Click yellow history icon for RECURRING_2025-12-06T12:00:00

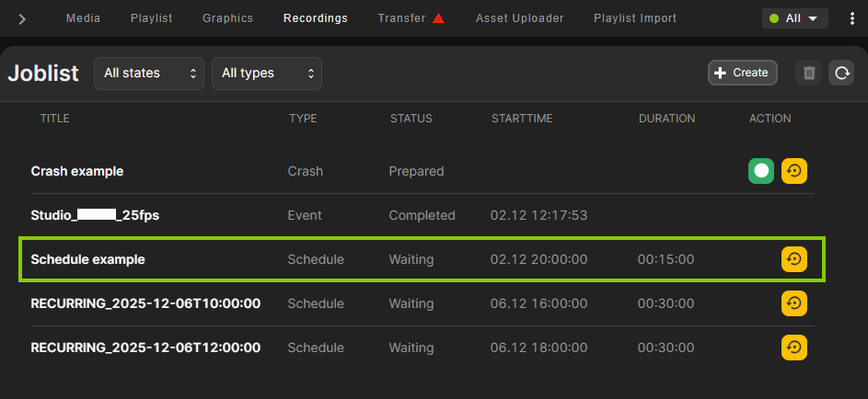tap(793, 348)
